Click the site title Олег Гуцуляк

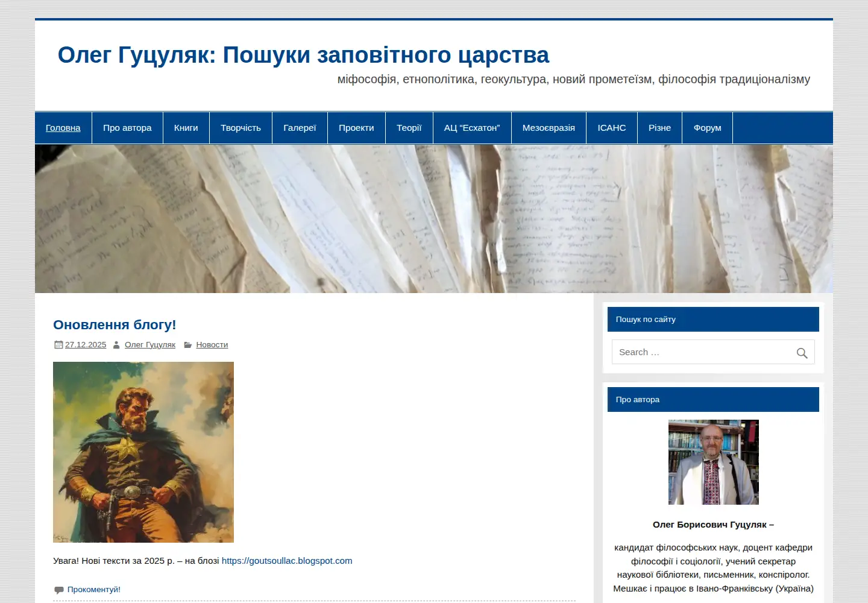coord(303,55)
